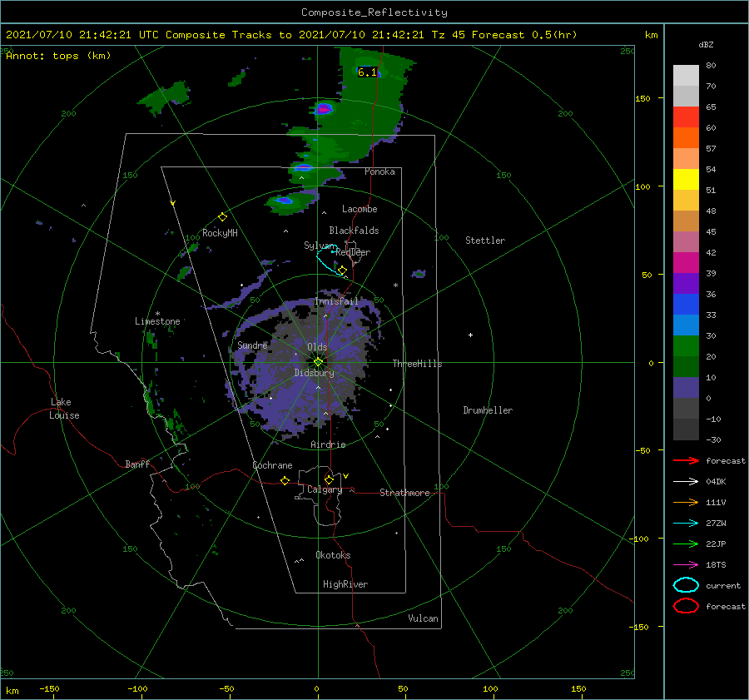Click the cyan 27ZW arrow in the legend

click(686, 524)
